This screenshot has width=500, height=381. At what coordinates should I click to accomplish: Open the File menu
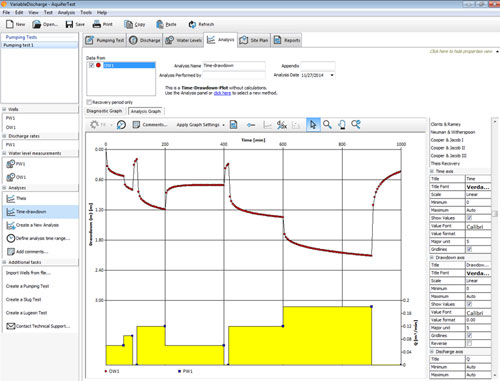(x=6, y=12)
